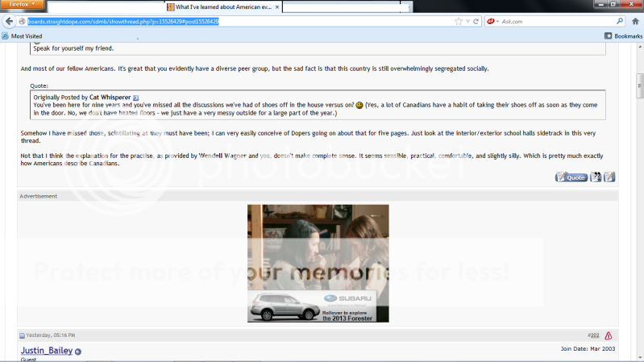Click the Ask.com search magnifier icon

(x=620, y=21)
